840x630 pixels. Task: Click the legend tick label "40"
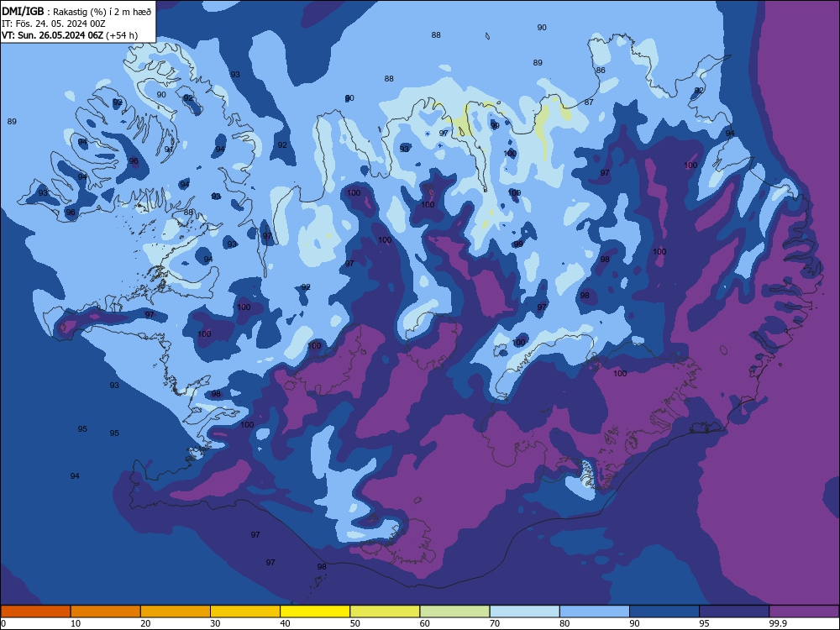pos(285,623)
